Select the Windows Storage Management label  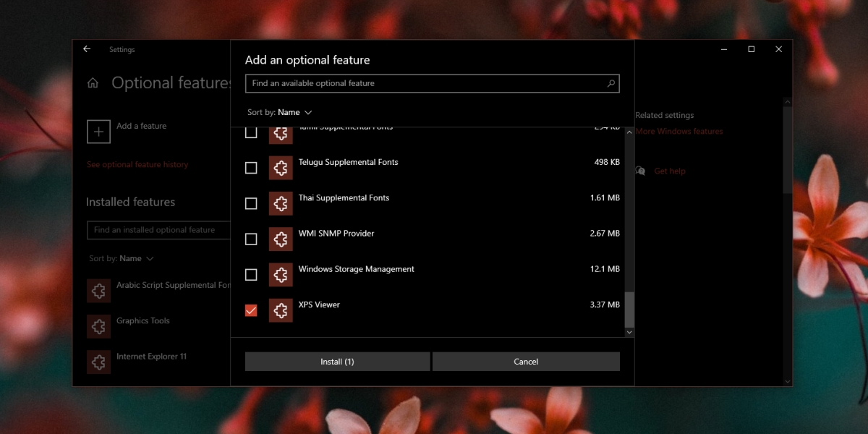pyautogui.click(x=357, y=269)
